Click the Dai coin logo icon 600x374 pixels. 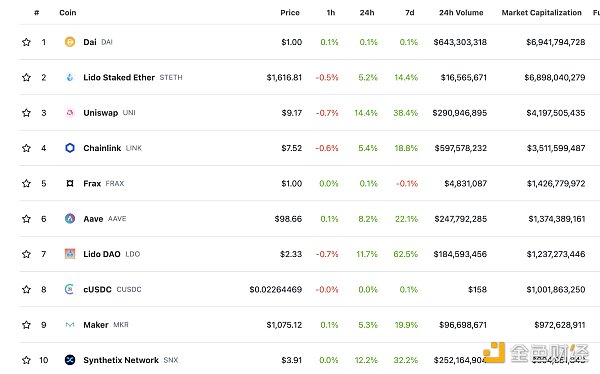70,42
